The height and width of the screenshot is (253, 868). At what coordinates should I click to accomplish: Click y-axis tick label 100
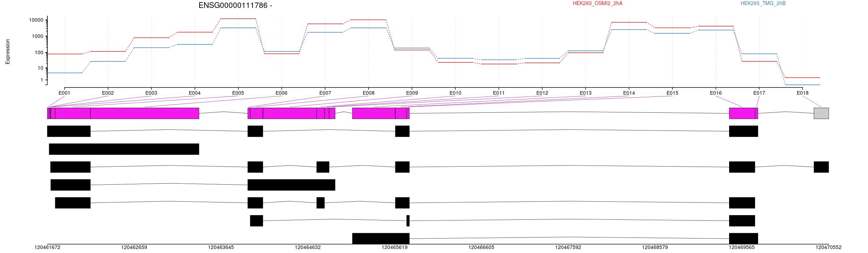coord(39,53)
